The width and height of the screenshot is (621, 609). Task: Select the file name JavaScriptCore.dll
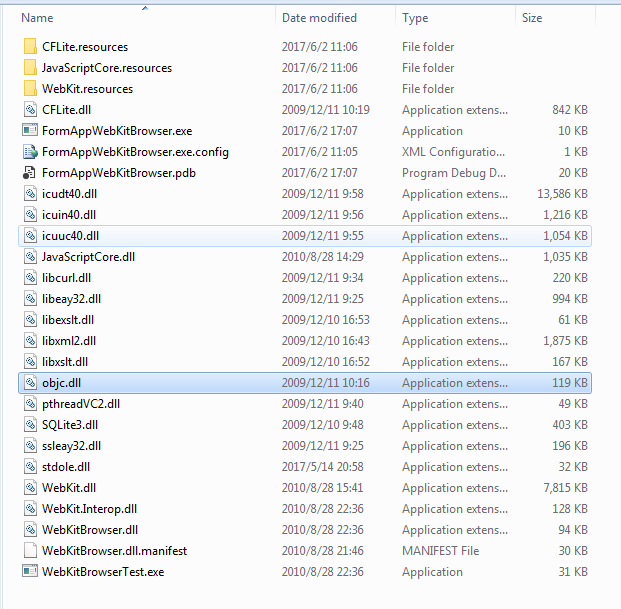[x=88, y=257]
